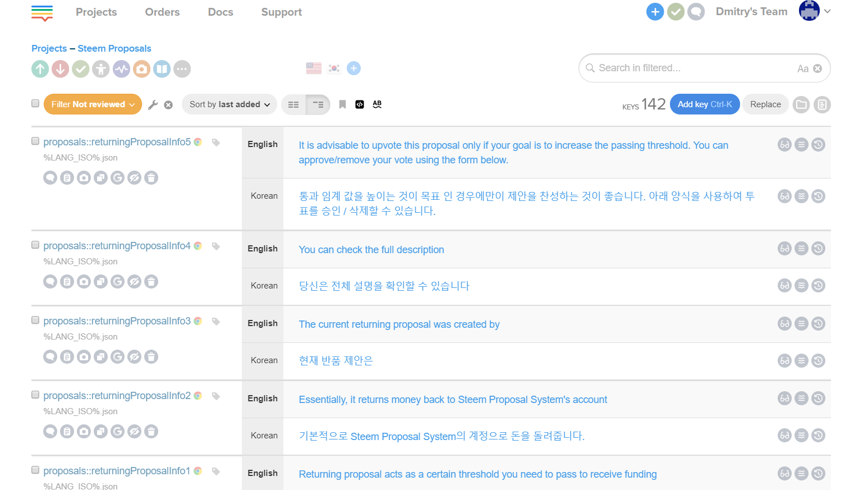Open the Sort by last added dropdown

(229, 104)
